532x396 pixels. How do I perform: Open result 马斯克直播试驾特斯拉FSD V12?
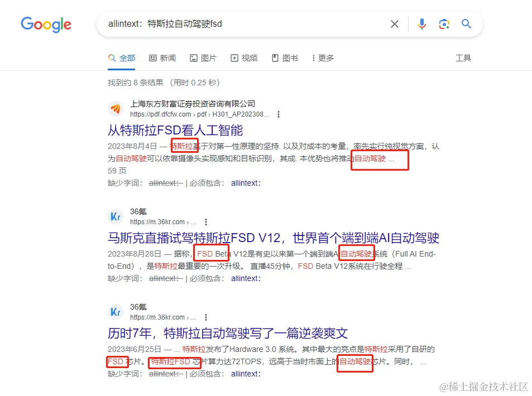(x=274, y=238)
